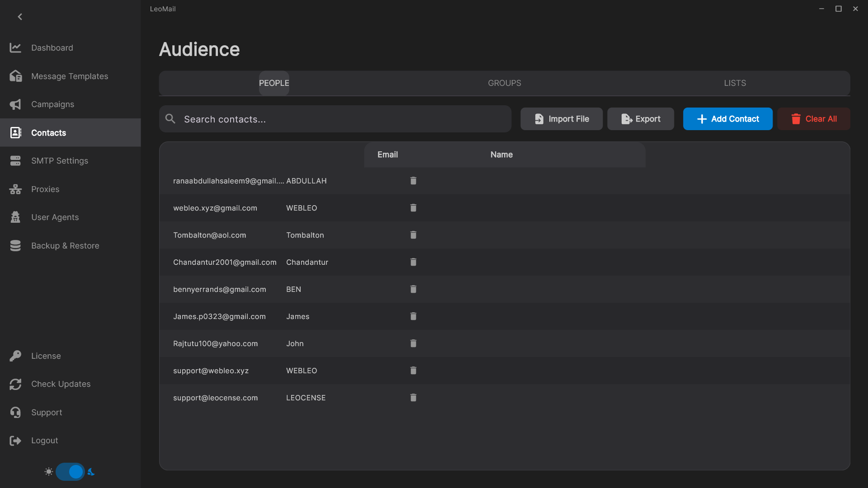Click Check Updates
The image size is (868, 488).
pos(70,384)
